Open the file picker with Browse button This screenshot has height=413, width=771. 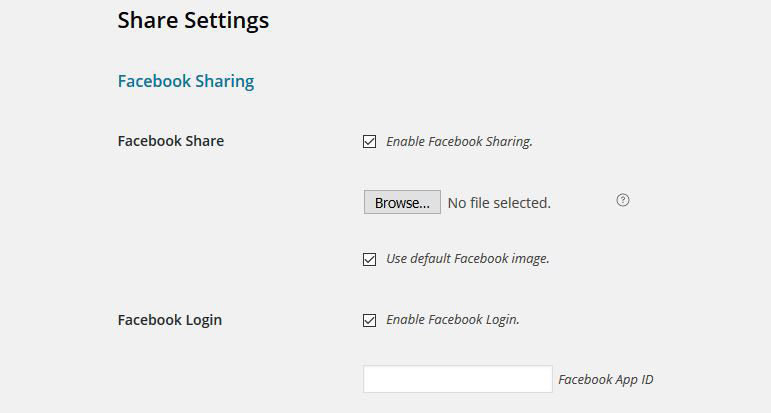[x=402, y=202]
